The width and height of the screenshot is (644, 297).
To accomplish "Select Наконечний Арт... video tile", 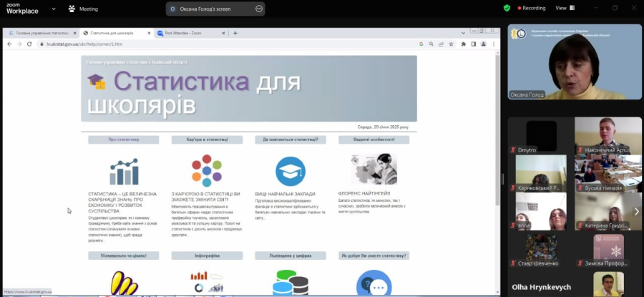I will pyautogui.click(x=608, y=136).
